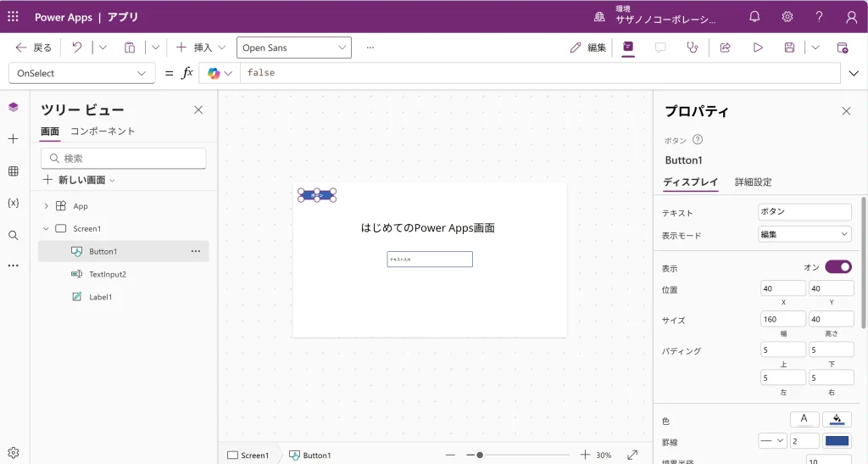Open the Open Sans font dropdown

pyautogui.click(x=293, y=48)
